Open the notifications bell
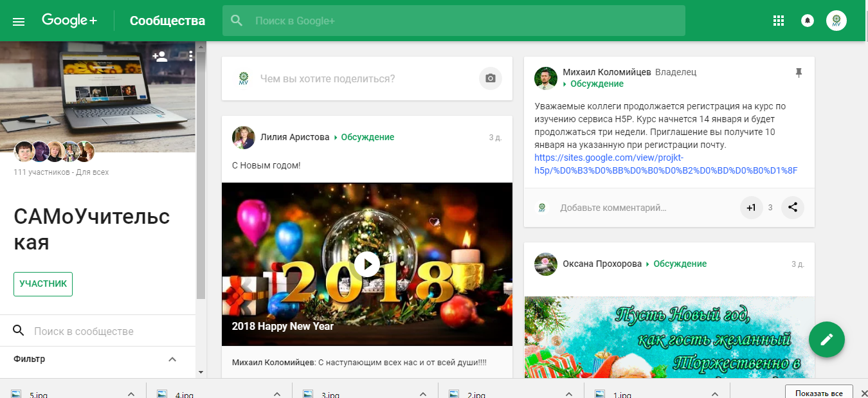 (808, 21)
